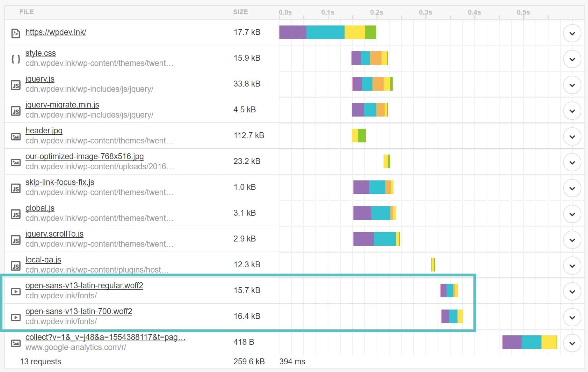Click the waterfall timing bar for header.jpg

[358, 136]
